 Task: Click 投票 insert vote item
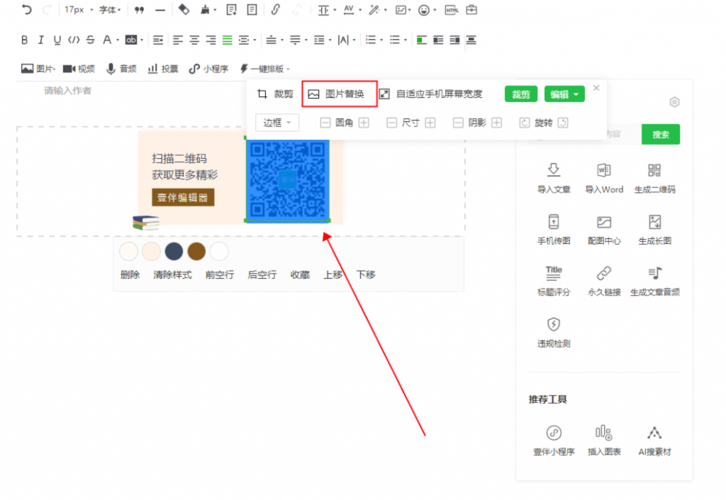tap(163, 69)
